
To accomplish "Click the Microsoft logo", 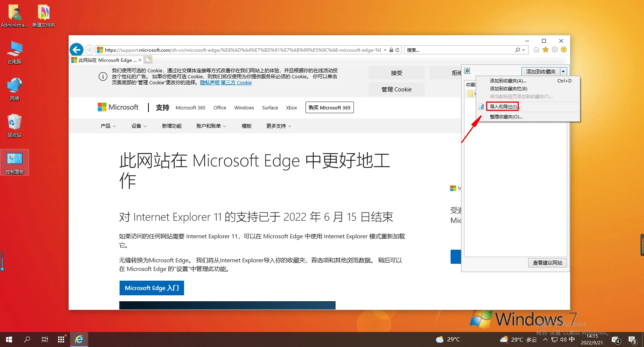I will pyautogui.click(x=118, y=107).
